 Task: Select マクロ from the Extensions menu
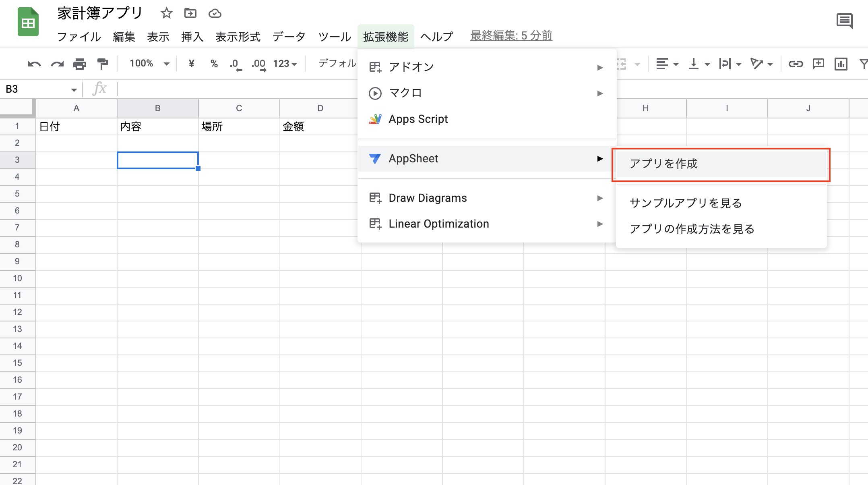pyautogui.click(x=405, y=93)
